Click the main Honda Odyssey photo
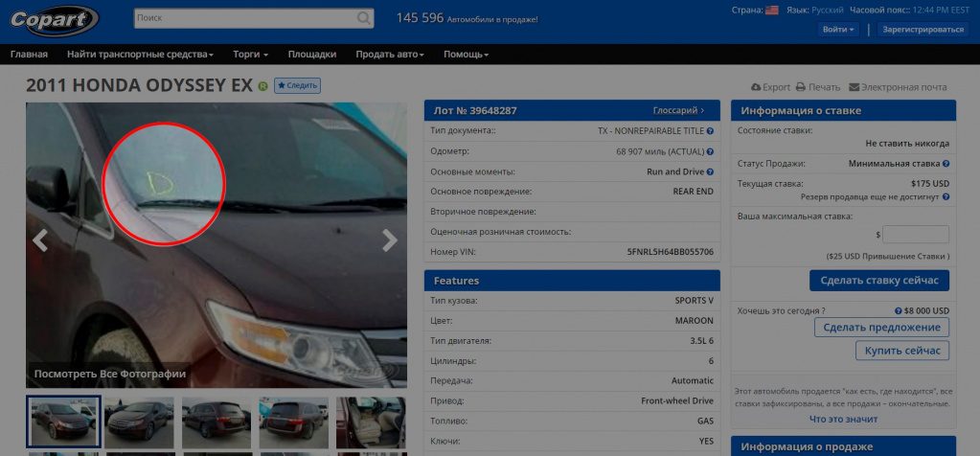The height and width of the screenshot is (456, 980). click(217, 245)
